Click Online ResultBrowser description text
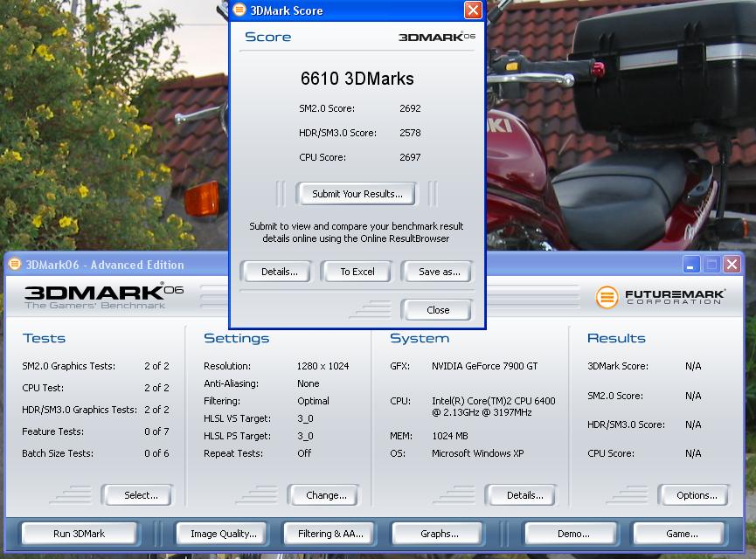The image size is (756, 559). 357,232
